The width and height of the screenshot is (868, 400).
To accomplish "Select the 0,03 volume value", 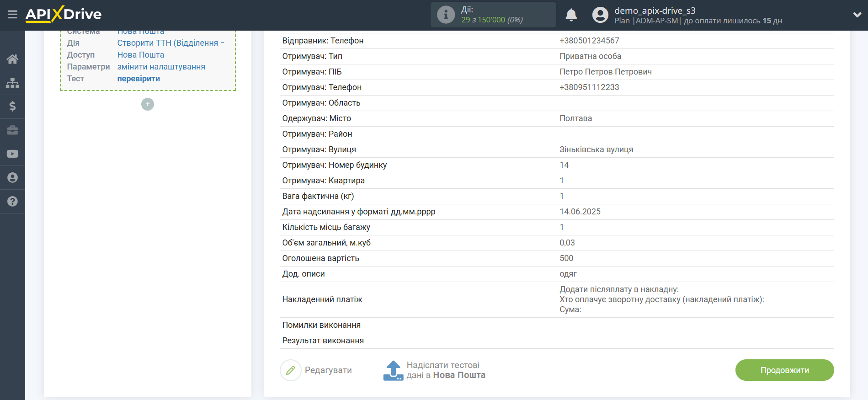I will [567, 243].
